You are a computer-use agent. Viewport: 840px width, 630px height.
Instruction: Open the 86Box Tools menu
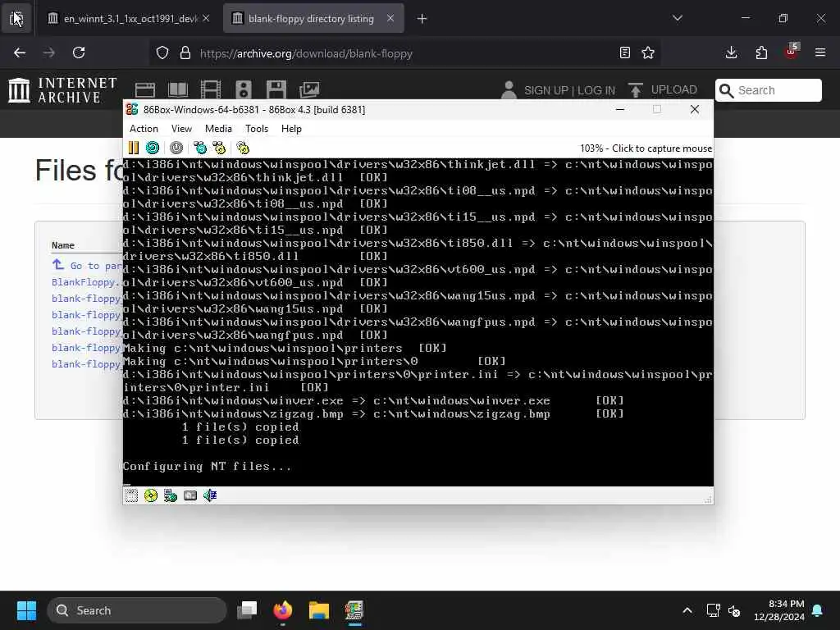257,129
